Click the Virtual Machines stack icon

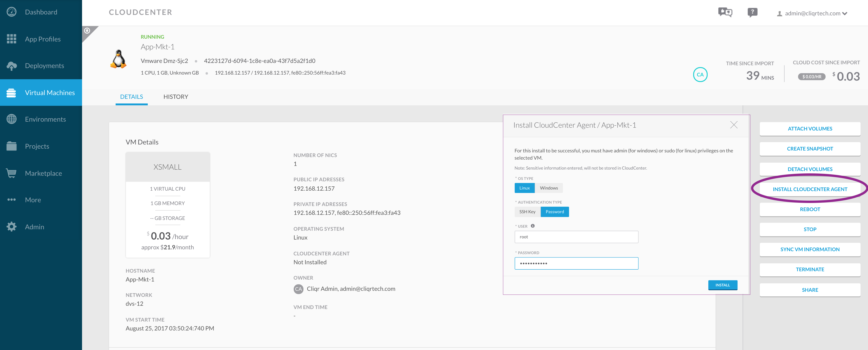tap(11, 93)
